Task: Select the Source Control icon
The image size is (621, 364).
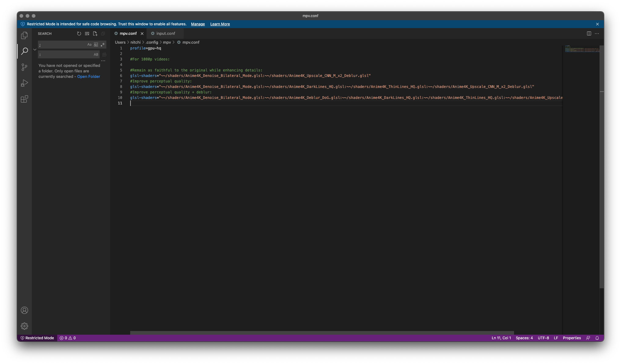Action: pos(24,67)
